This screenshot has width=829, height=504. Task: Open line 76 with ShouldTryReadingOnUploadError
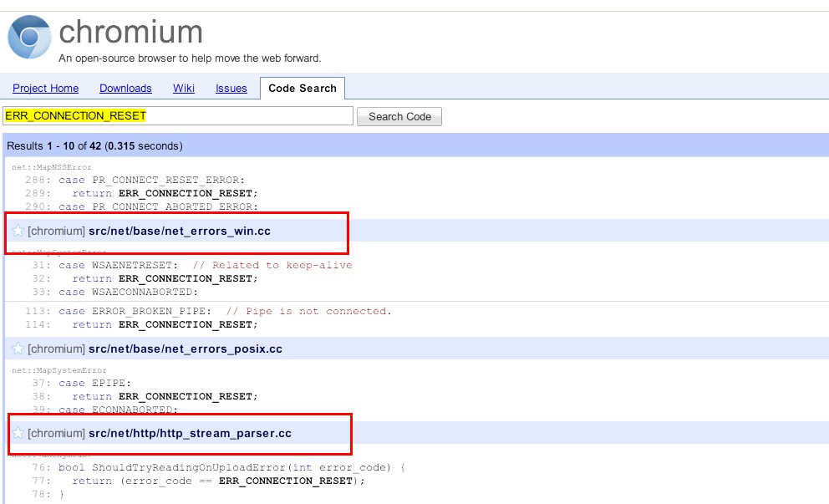[42, 467]
